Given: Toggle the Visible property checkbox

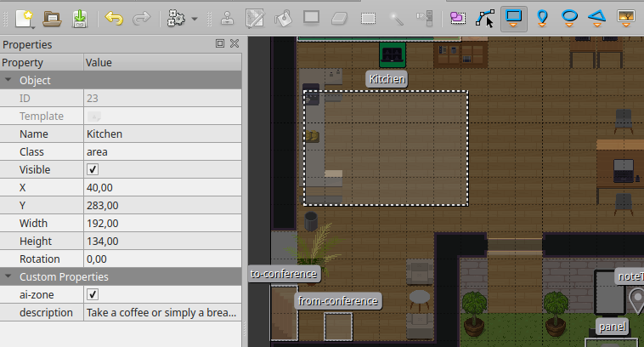Looking at the screenshot, I should [93, 170].
